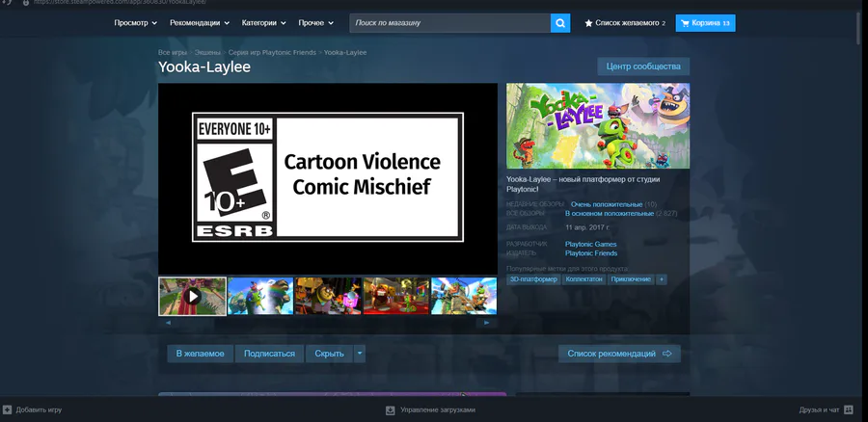Open Список желаемого link
This screenshot has width=868, height=422.
625,23
